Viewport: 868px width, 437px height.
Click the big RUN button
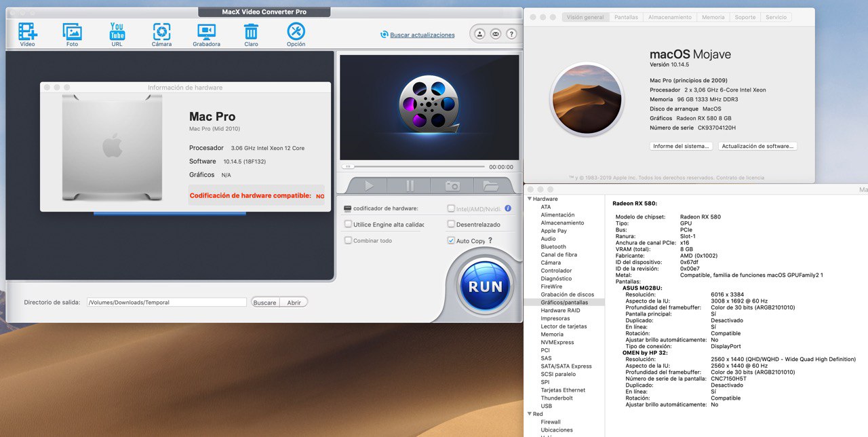[x=486, y=286]
